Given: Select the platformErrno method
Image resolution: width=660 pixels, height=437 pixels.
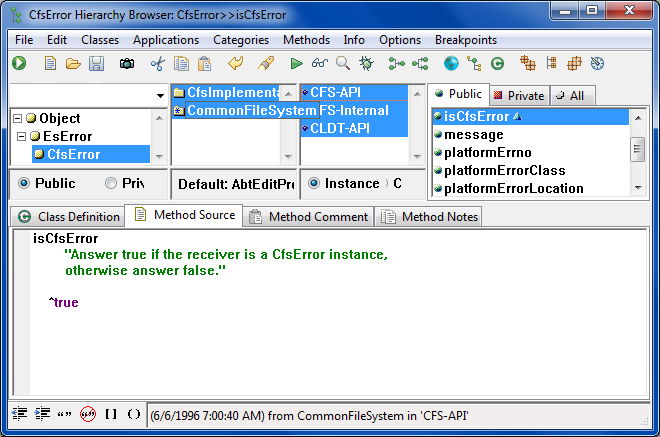Looking at the screenshot, I should (487, 153).
